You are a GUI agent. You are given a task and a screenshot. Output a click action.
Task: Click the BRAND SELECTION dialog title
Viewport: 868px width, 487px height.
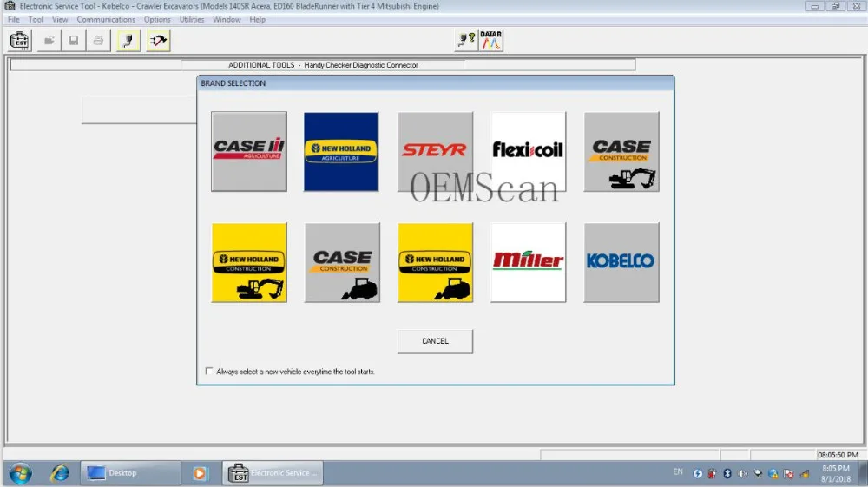pos(233,83)
